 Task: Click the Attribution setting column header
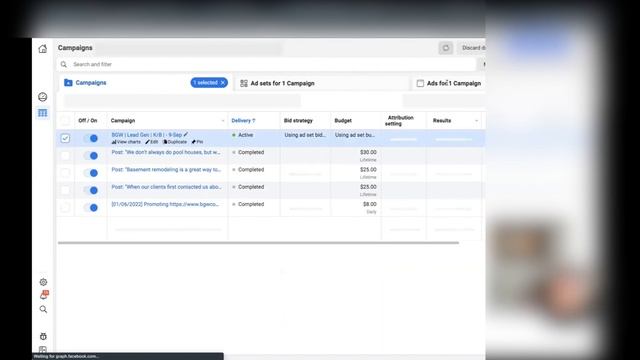(x=400, y=120)
